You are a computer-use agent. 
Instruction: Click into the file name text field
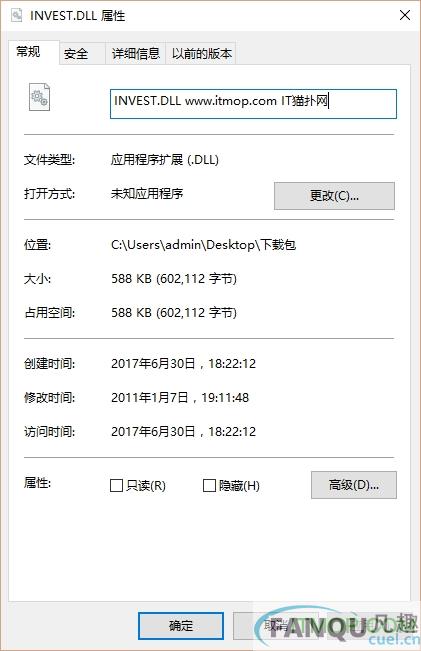coord(253,104)
